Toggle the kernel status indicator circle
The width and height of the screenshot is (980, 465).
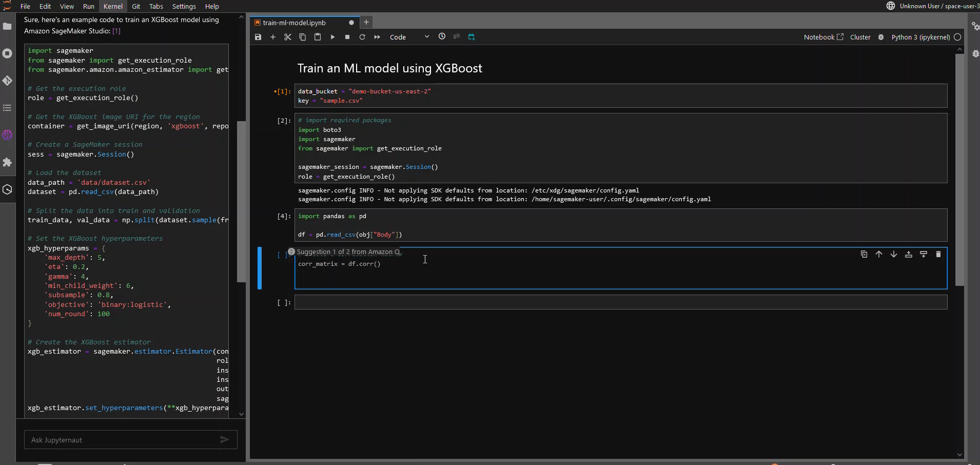pos(957,37)
